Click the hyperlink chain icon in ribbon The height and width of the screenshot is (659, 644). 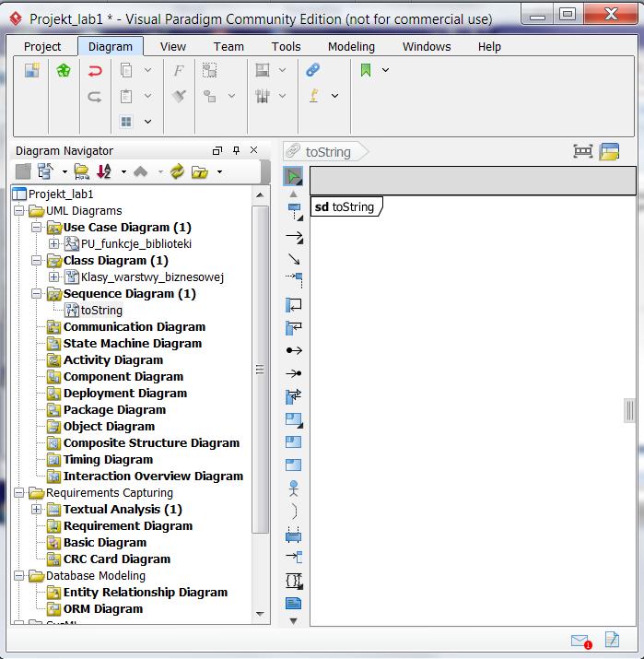pyautogui.click(x=313, y=70)
